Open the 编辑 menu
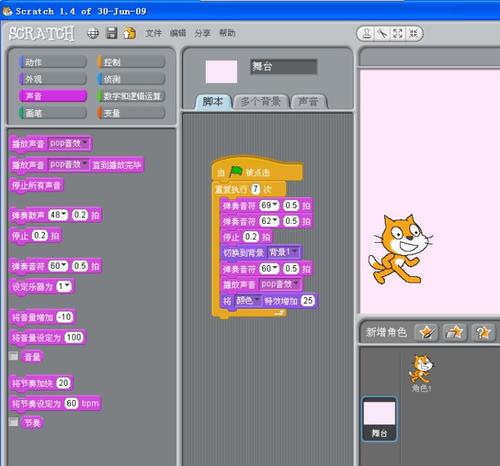Viewport: 500px width, 466px height. [x=178, y=33]
